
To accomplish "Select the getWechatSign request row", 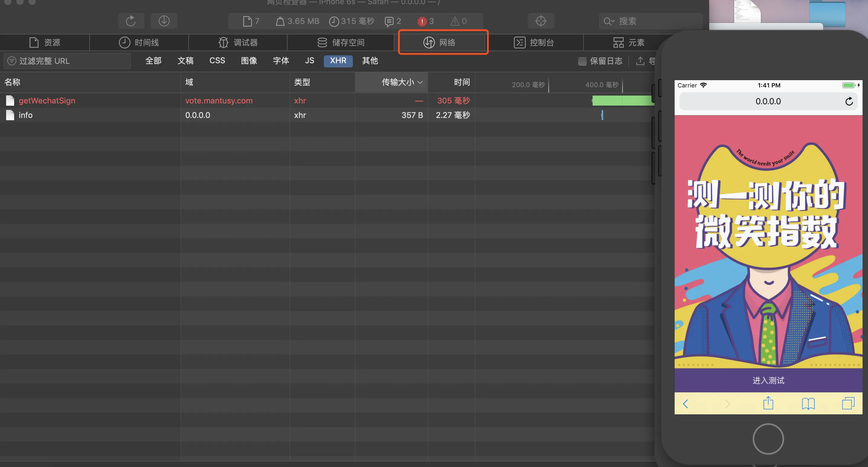I will pos(47,101).
